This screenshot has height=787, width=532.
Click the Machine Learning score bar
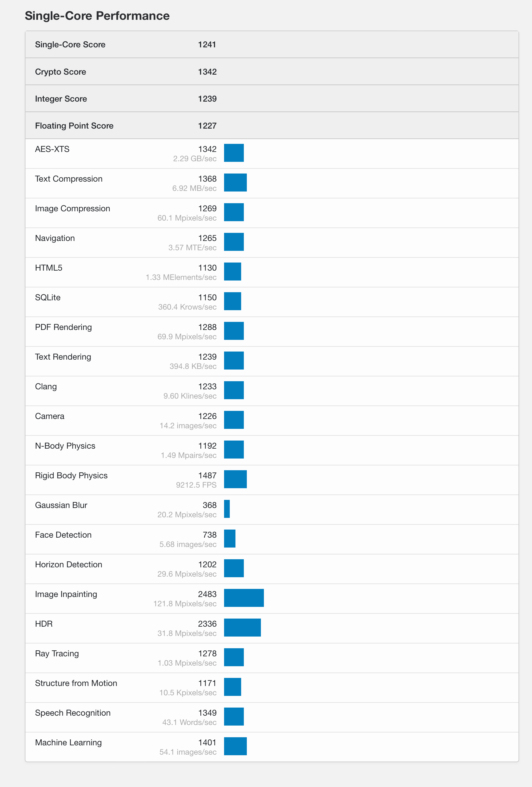click(235, 746)
